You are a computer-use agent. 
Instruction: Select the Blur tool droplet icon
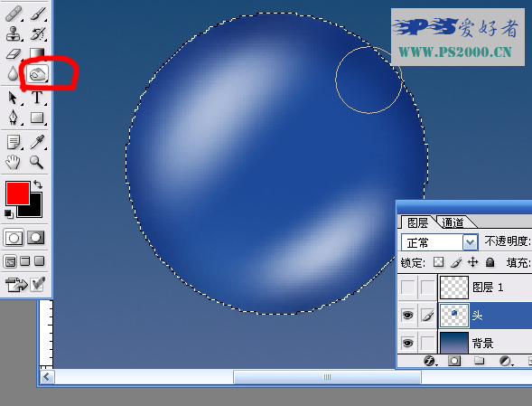(13, 73)
